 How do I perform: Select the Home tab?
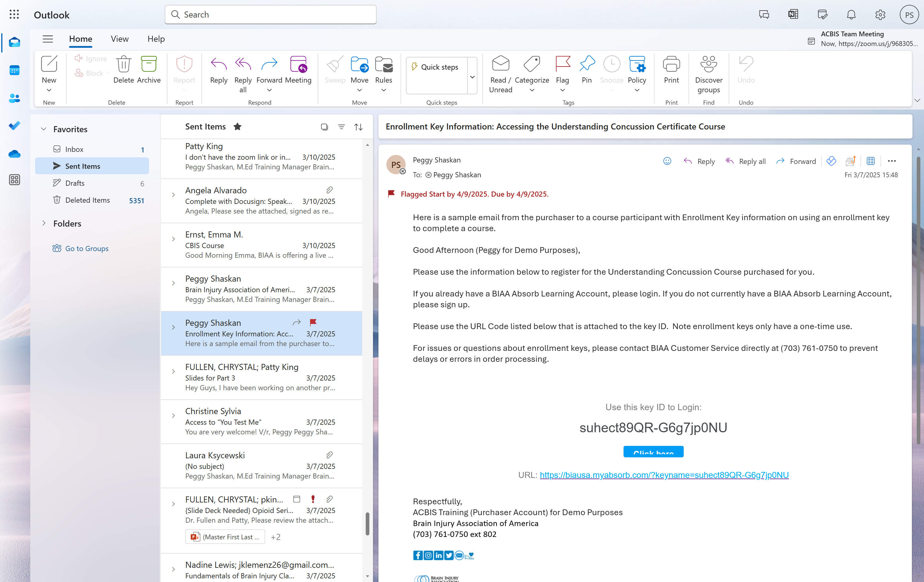pos(81,39)
